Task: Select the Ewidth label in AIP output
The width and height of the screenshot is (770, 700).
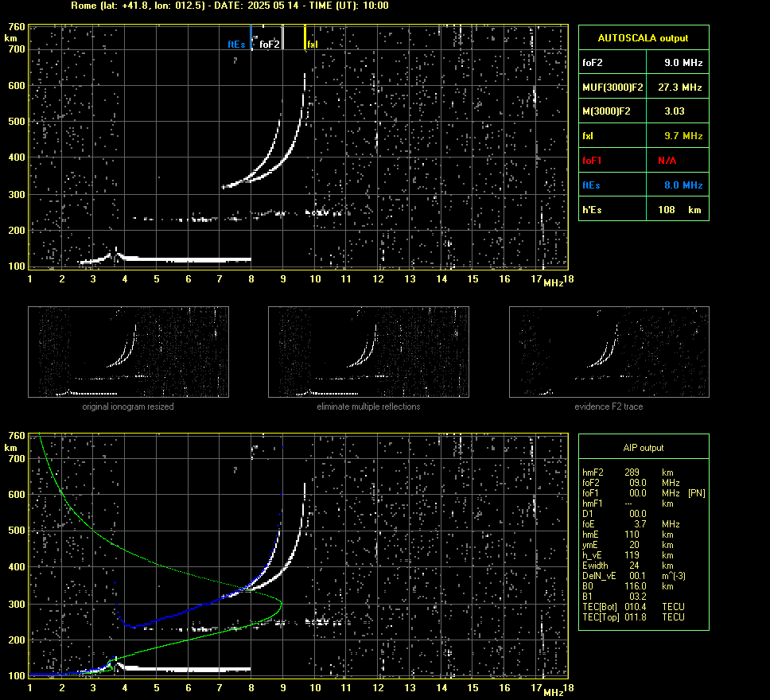Action: (595, 566)
